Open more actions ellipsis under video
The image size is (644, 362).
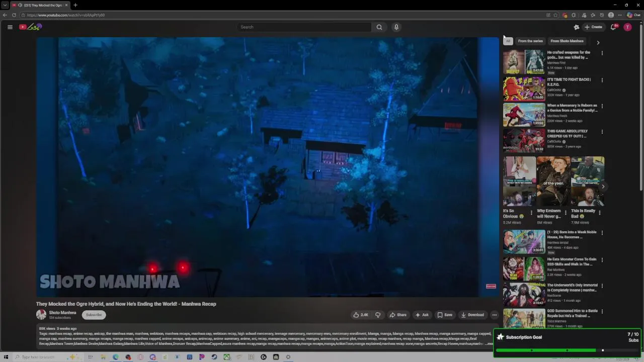(x=494, y=315)
